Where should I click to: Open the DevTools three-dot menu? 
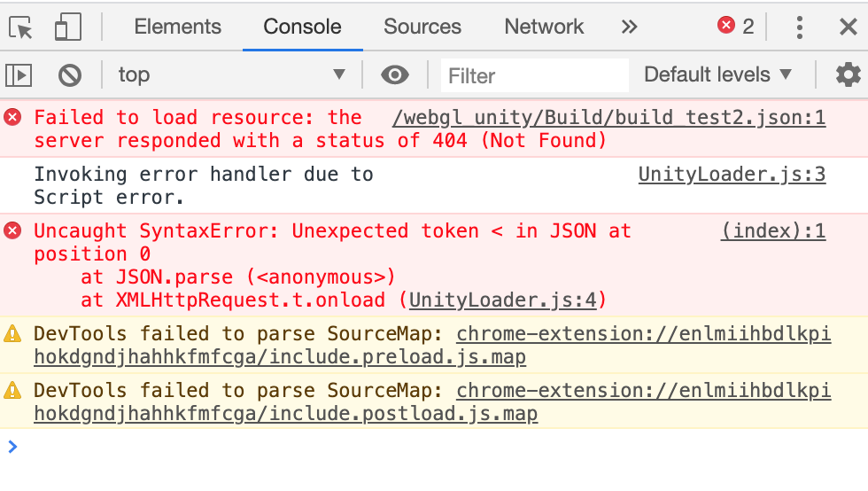(799, 27)
